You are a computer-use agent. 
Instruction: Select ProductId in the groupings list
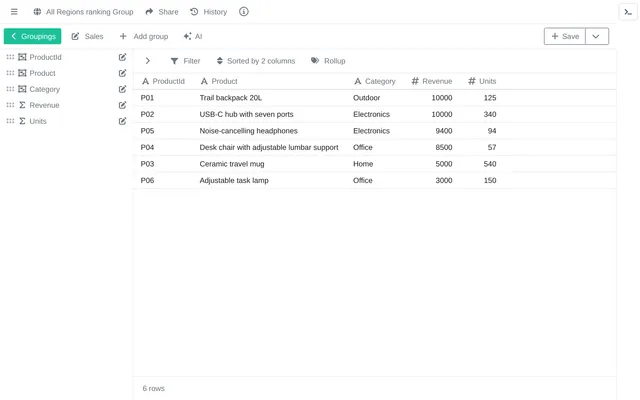point(45,57)
